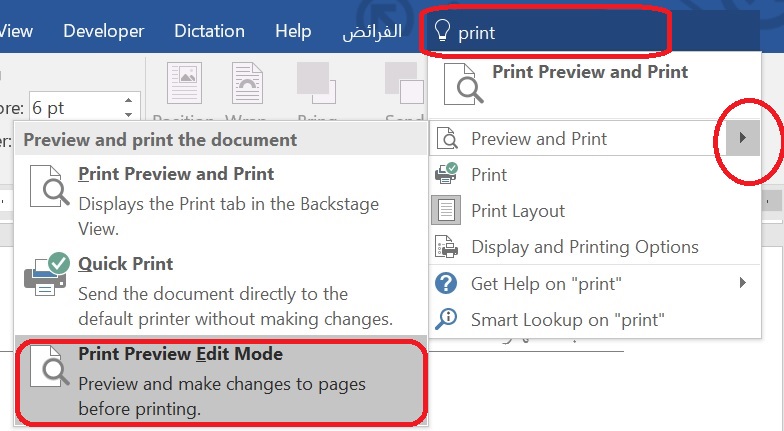Open Get Help on "print"
Image resolution: width=784 pixels, height=431 pixels.
coord(594,284)
